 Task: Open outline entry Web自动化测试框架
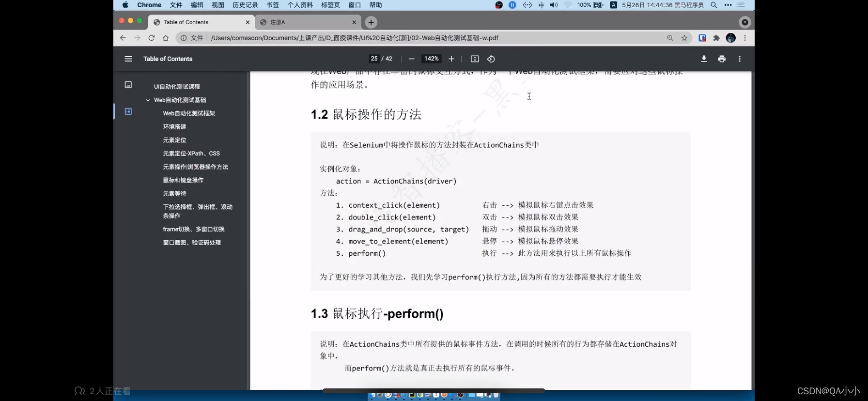pyautogui.click(x=189, y=113)
